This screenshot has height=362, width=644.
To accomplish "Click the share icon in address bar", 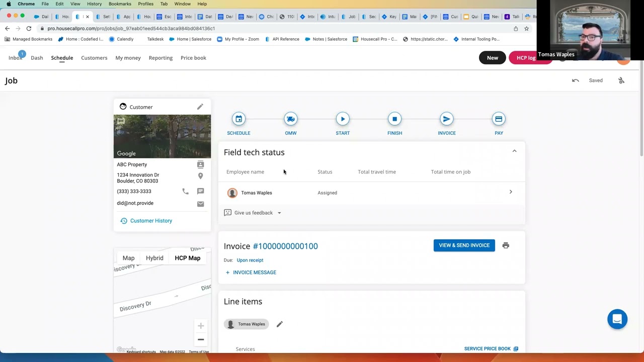I will [x=516, y=29].
